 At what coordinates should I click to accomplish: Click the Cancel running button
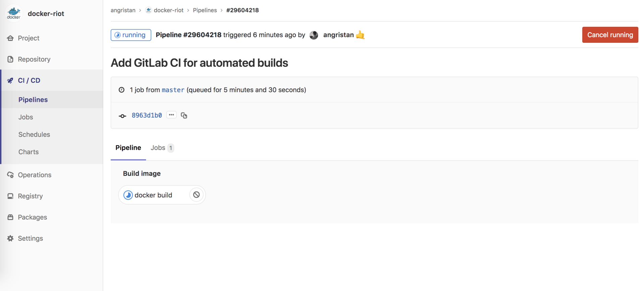click(x=610, y=35)
